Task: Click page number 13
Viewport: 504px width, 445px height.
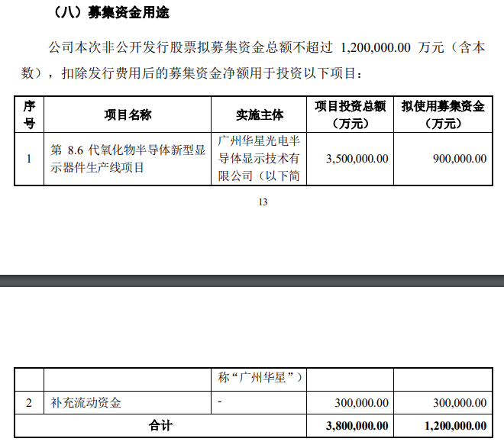Action: (x=263, y=202)
